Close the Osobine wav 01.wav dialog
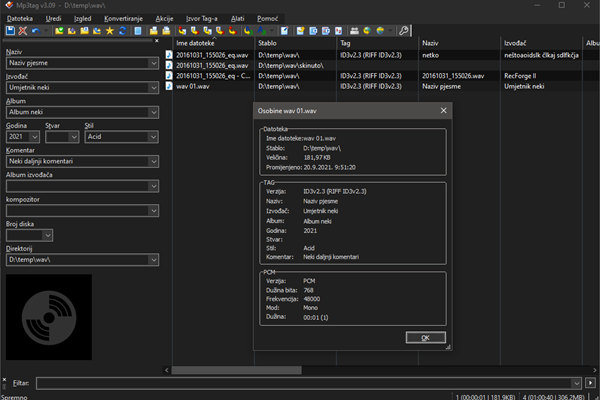 pyautogui.click(x=443, y=110)
